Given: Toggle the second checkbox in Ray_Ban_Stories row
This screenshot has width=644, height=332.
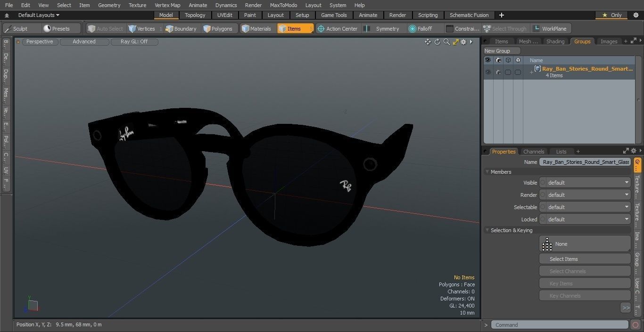Looking at the screenshot, I should point(518,72).
